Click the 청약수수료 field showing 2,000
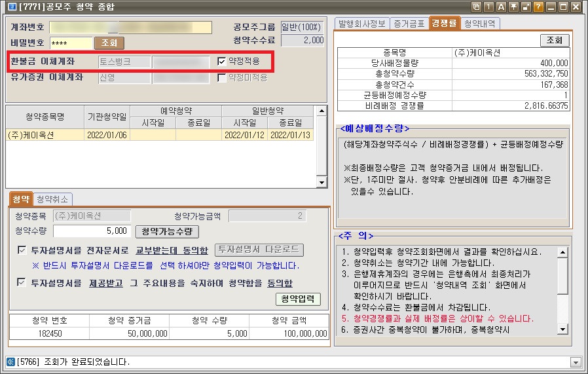588x374 pixels. tap(303, 41)
